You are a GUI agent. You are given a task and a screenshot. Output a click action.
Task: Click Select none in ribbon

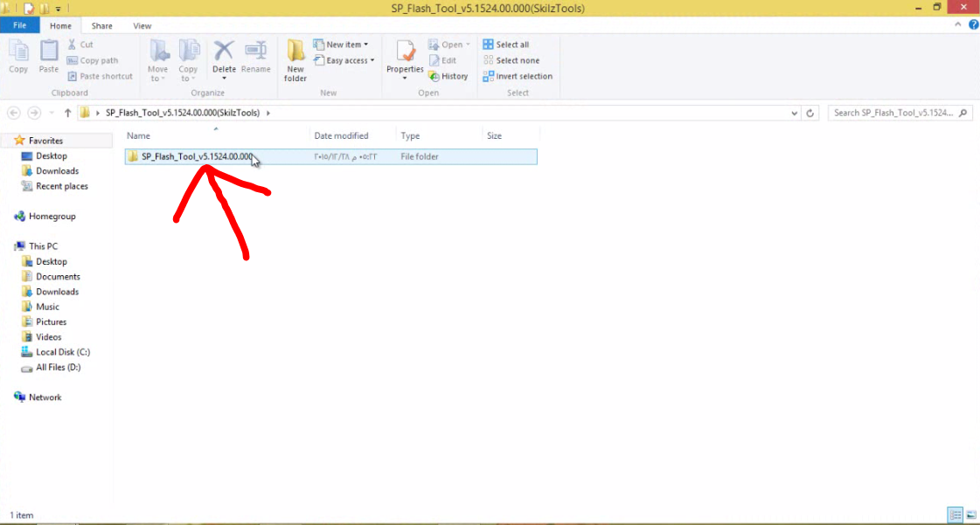(x=511, y=60)
